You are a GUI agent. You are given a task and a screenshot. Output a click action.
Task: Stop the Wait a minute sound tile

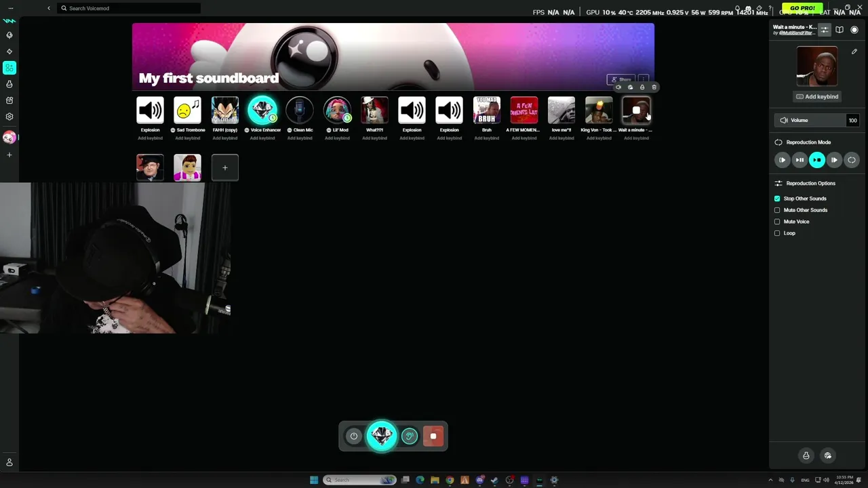[636, 110]
